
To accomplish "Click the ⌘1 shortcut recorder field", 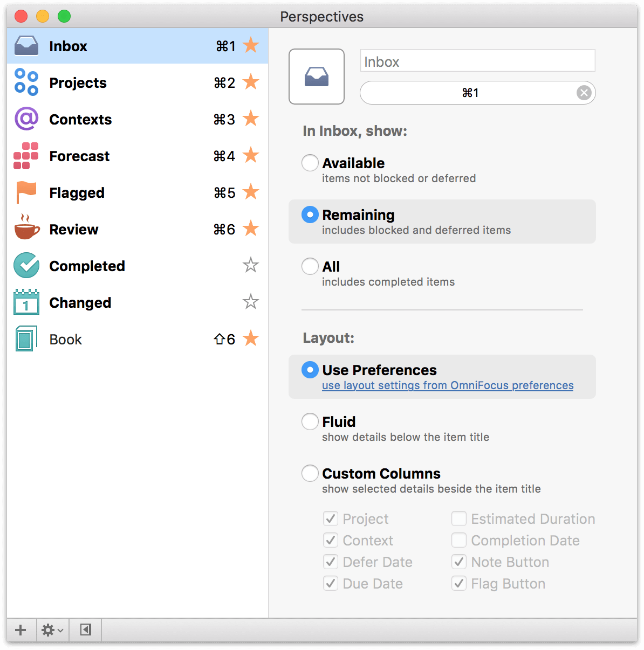I will [477, 93].
